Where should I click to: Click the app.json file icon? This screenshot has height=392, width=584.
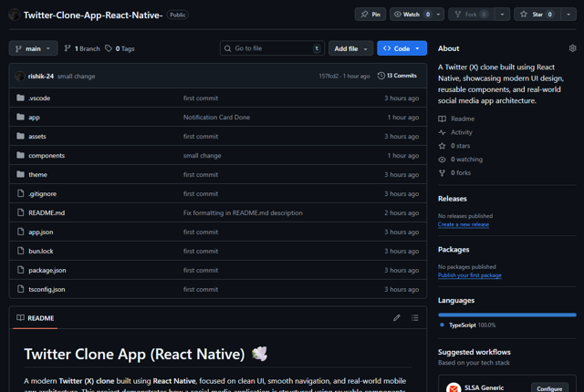click(x=20, y=232)
